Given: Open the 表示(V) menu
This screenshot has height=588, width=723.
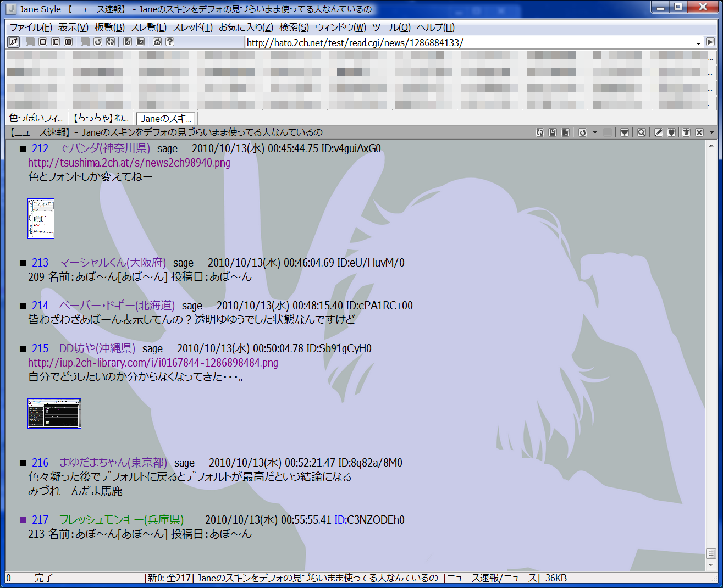Looking at the screenshot, I should point(73,27).
